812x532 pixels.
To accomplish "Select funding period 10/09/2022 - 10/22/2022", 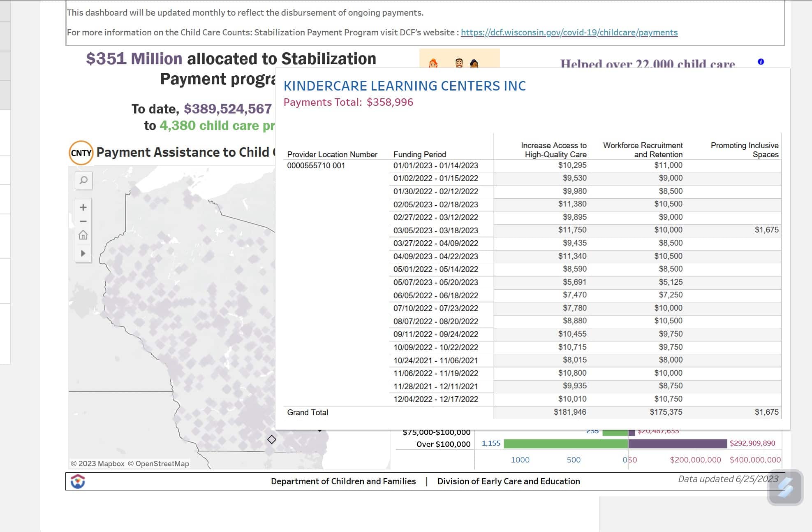I will [435, 347].
